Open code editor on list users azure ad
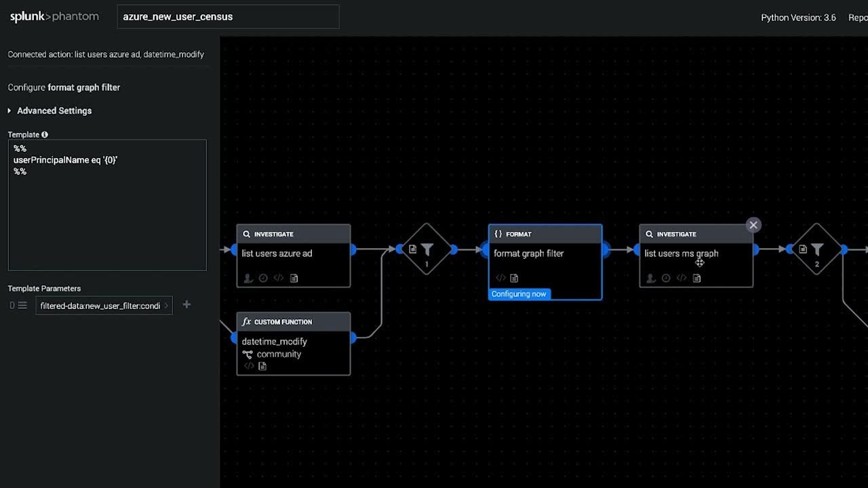The width and height of the screenshot is (868, 488). point(279,278)
